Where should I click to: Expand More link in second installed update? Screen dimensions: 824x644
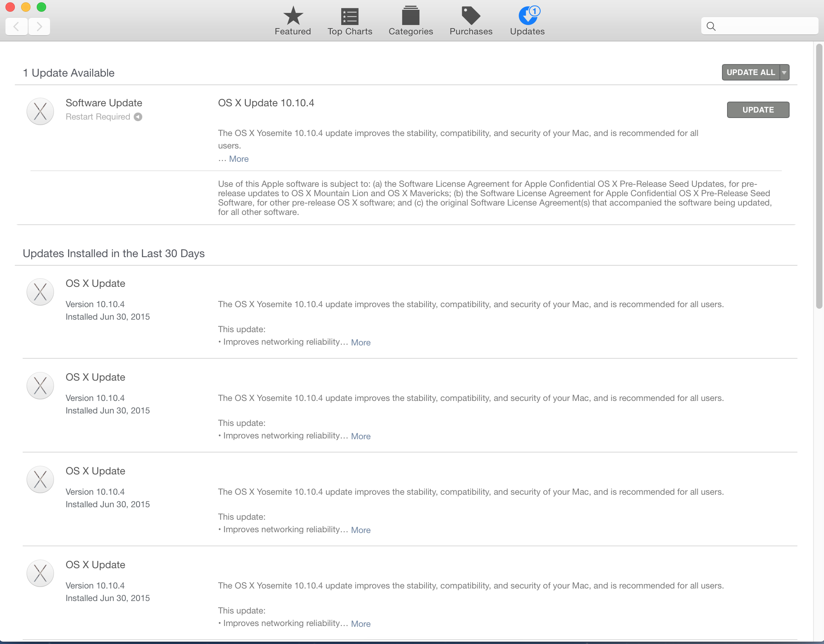pos(360,436)
